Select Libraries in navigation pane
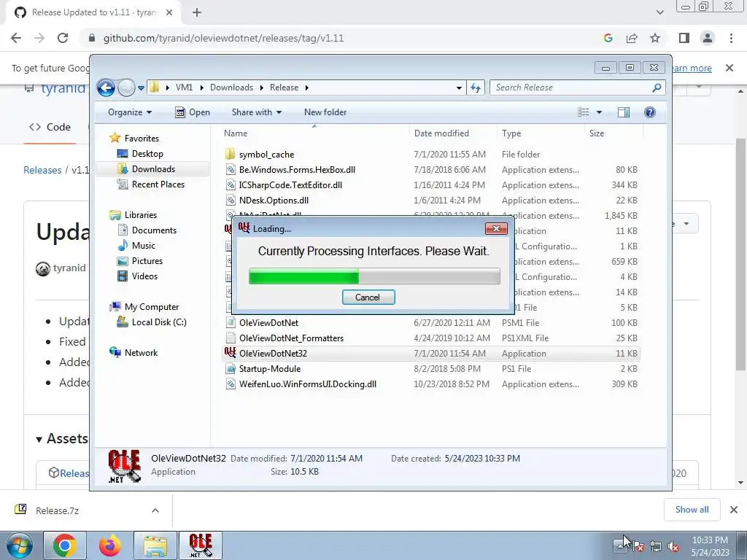Image resolution: width=747 pixels, height=560 pixels. pyautogui.click(x=141, y=215)
